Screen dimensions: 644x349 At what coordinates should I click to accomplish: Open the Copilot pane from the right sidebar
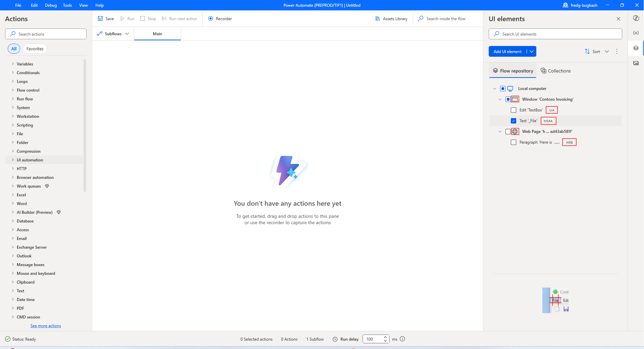tap(636, 18)
